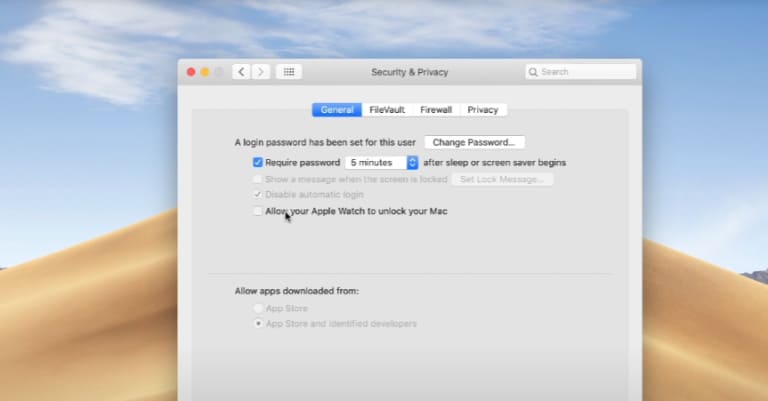Select the App Store radio button
Image resolution: width=768 pixels, height=401 pixels.
pyautogui.click(x=258, y=308)
